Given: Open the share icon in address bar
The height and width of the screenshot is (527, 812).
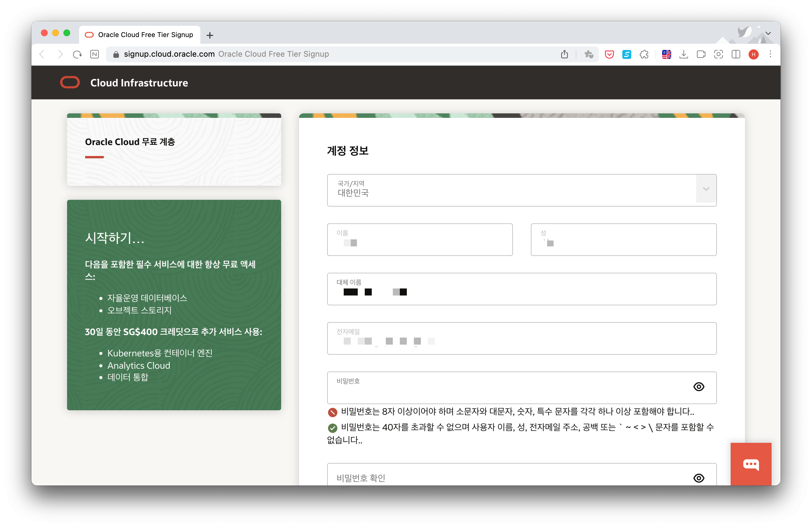Looking at the screenshot, I should coord(564,54).
